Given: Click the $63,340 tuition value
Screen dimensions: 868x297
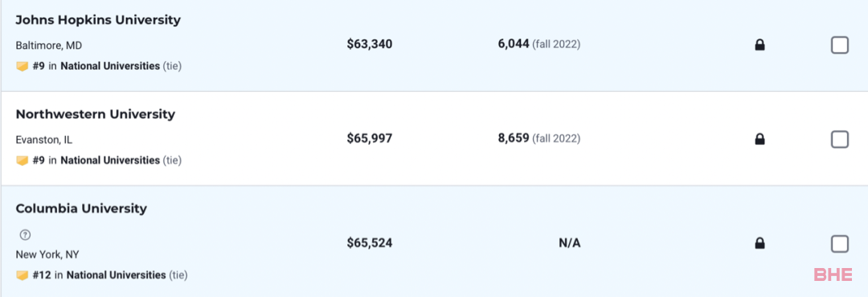Looking at the screenshot, I should click(x=370, y=44).
